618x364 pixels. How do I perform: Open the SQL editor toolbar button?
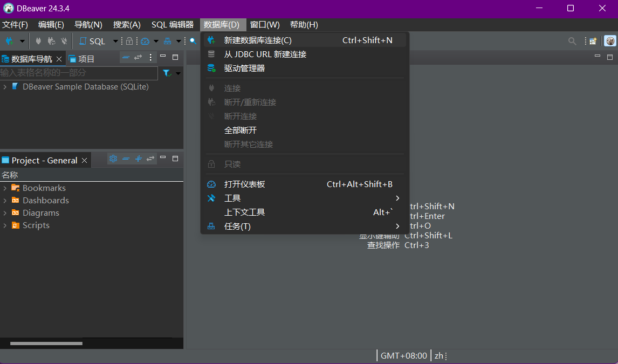pyautogui.click(x=93, y=41)
